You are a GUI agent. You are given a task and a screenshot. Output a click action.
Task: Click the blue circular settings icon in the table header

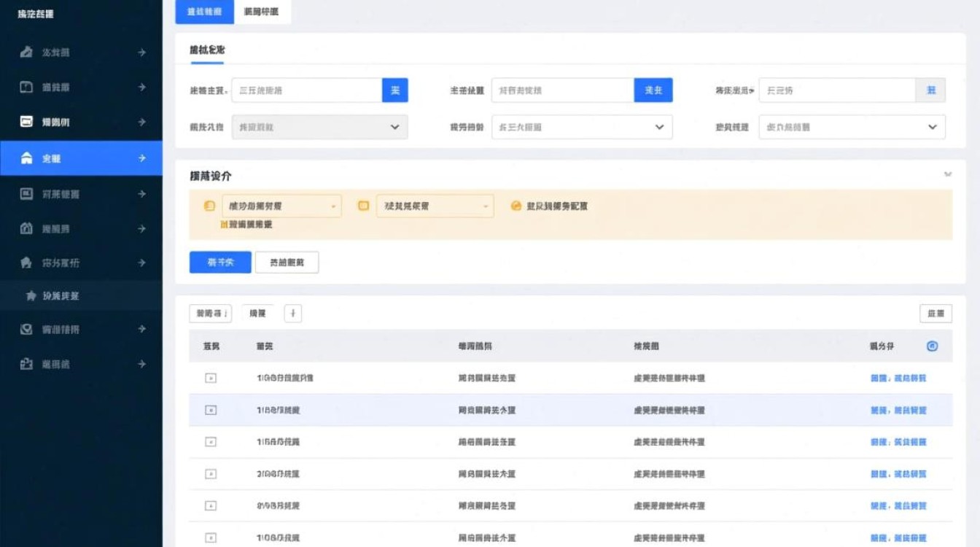(x=932, y=346)
